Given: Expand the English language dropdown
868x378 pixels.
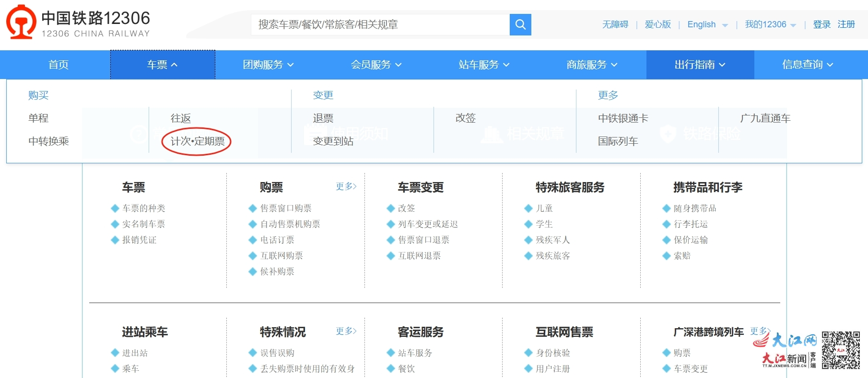Looking at the screenshot, I should tap(707, 24).
